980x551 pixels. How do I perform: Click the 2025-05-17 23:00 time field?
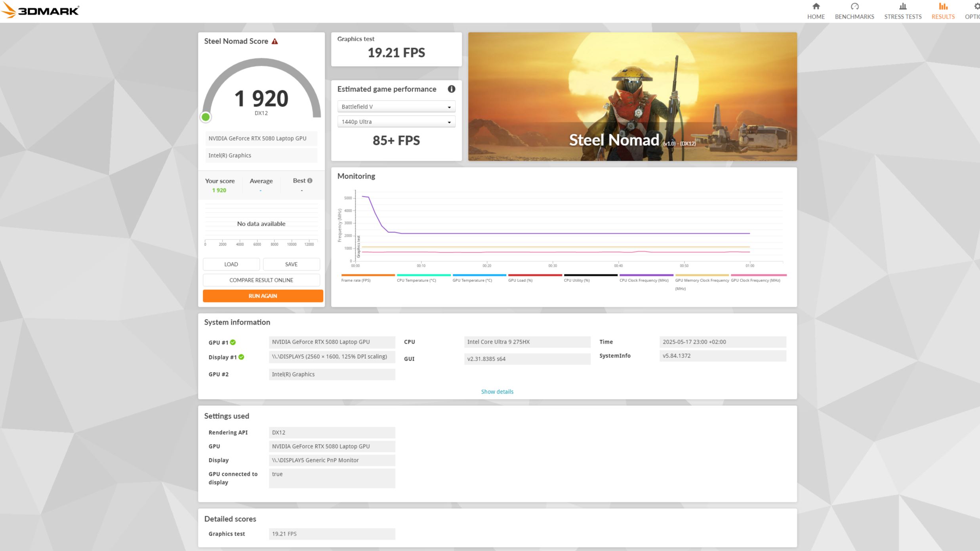point(723,342)
